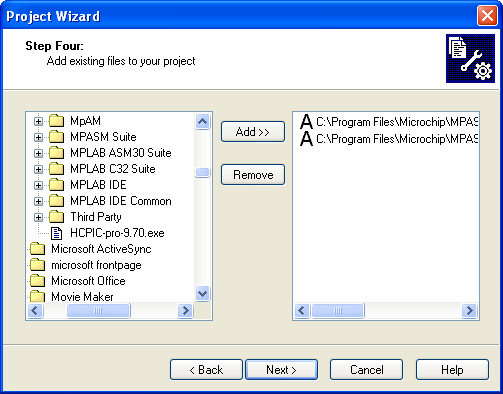
Task: Expand the MPLAB IDE Common node
Action: (x=38, y=201)
